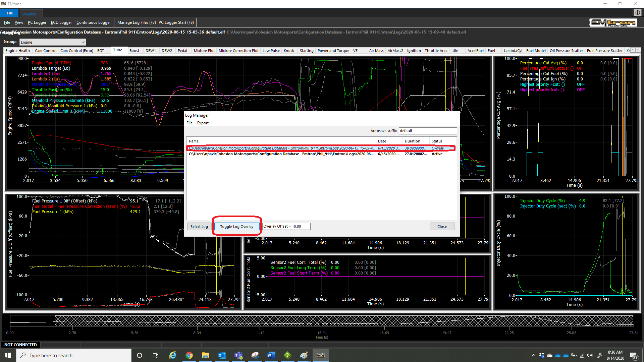Close the Log Manager dialog
Viewport: 644px width, 362px height.
point(442,227)
